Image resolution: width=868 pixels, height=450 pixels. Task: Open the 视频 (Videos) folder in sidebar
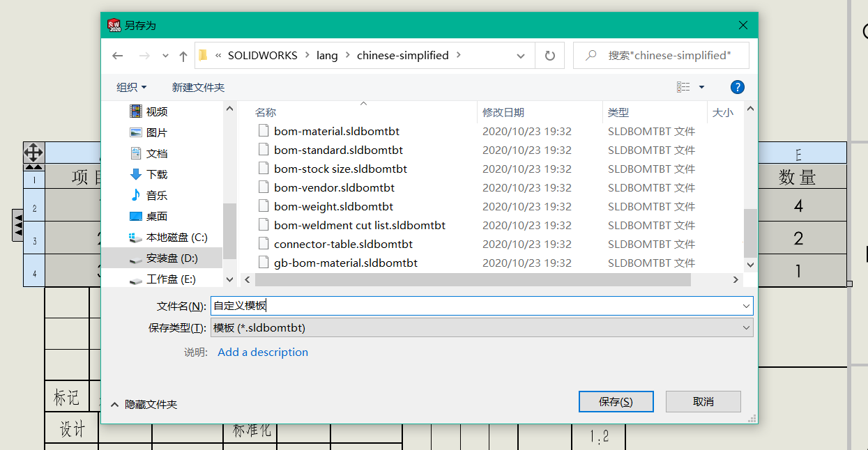pyautogui.click(x=157, y=111)
